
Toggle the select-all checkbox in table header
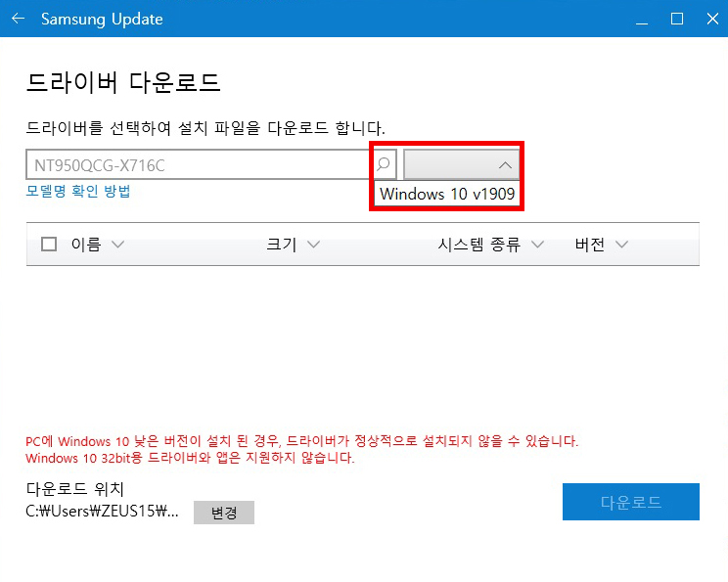[x=49, y=245]
